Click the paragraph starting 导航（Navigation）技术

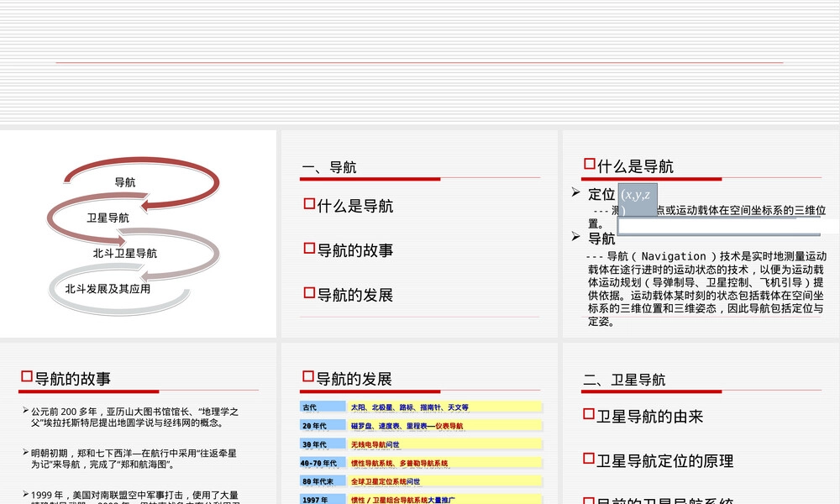point(706,289)
